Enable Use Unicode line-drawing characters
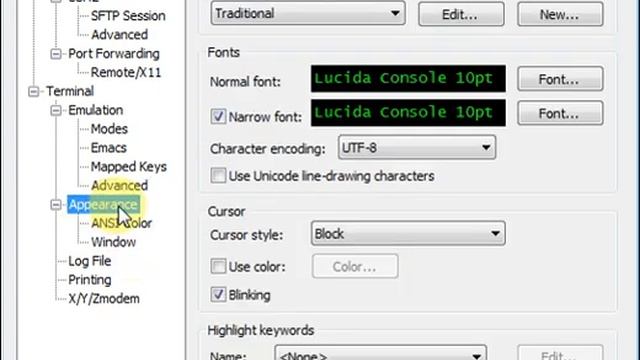This screenshot has height=360, width=640. 218,176
